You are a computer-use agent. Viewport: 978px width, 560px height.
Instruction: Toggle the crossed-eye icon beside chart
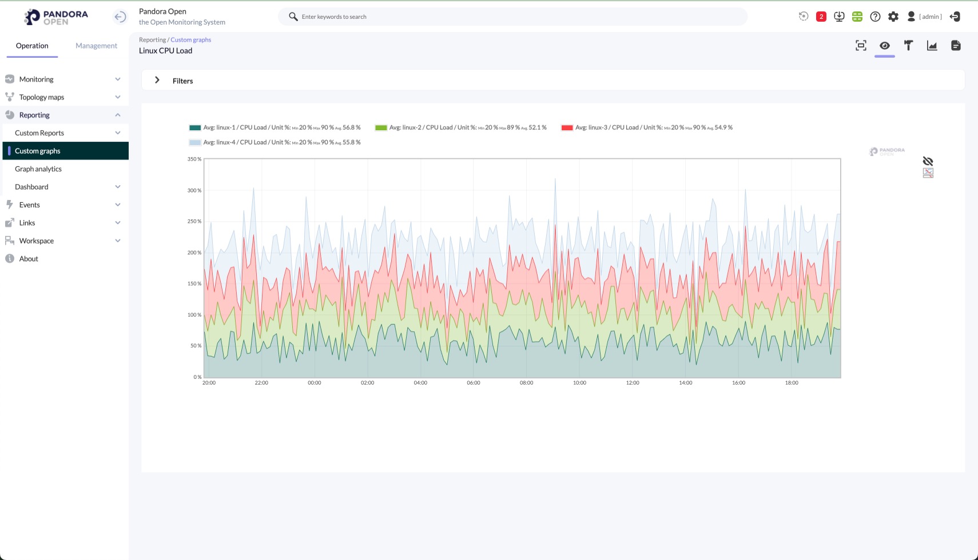928,161
